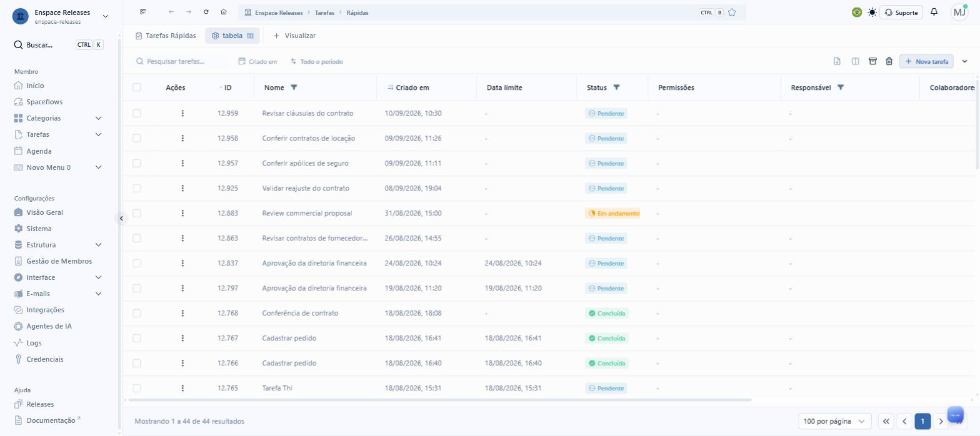Open the Enspace Releases workspace switcher
The height and width of the screenshot is (436, 980).
coord(60,16)
